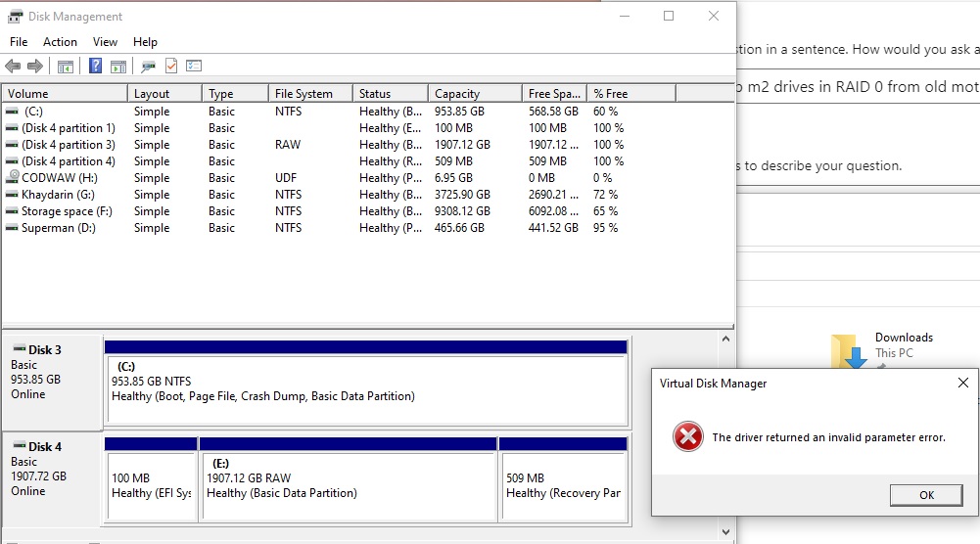Click the error message text in dialog
The width and height of the screenshot is (980, 544).
829,437
